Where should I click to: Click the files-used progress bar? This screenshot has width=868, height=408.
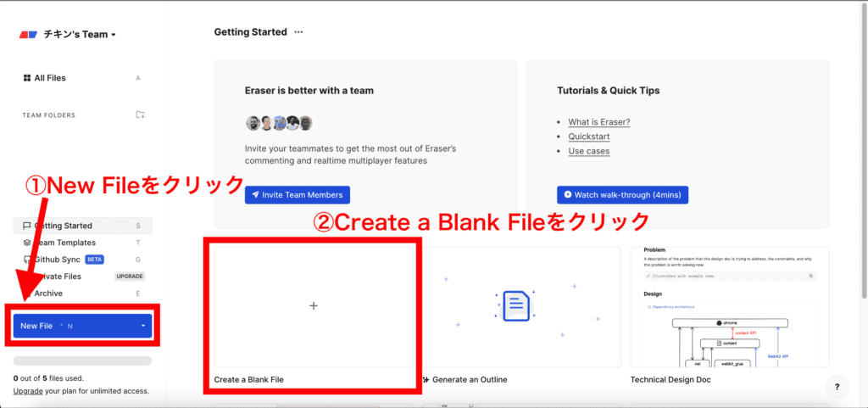(x=82, y=361)
